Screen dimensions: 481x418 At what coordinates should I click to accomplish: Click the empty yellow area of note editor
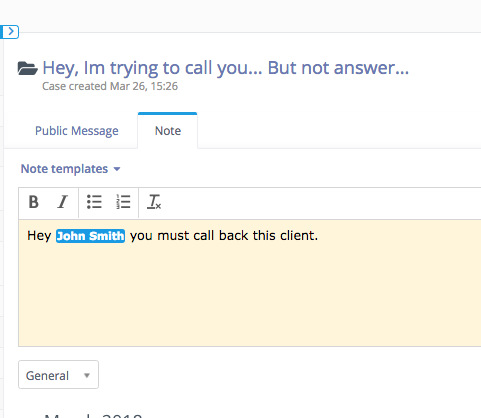coord(250,293)
